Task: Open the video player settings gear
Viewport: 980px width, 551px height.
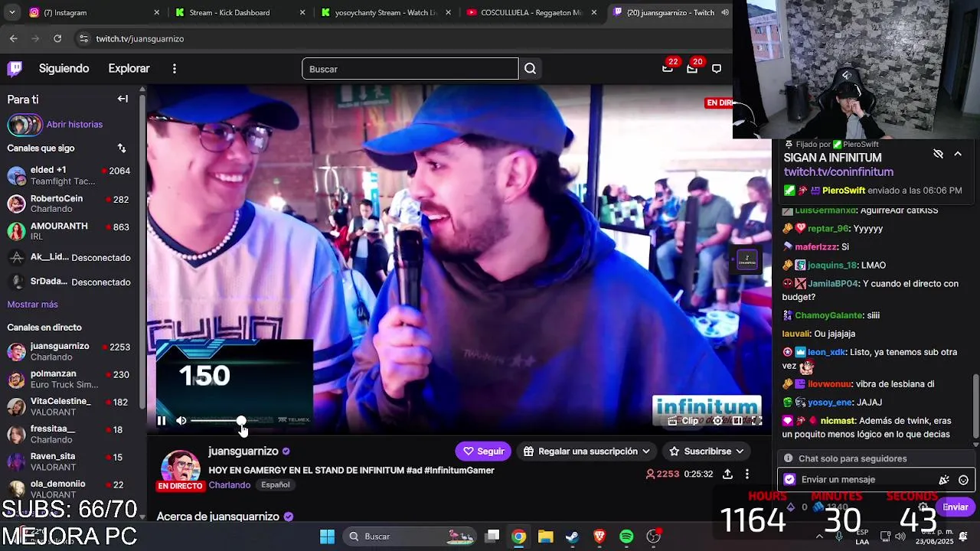Action: [x=718, y=420]
